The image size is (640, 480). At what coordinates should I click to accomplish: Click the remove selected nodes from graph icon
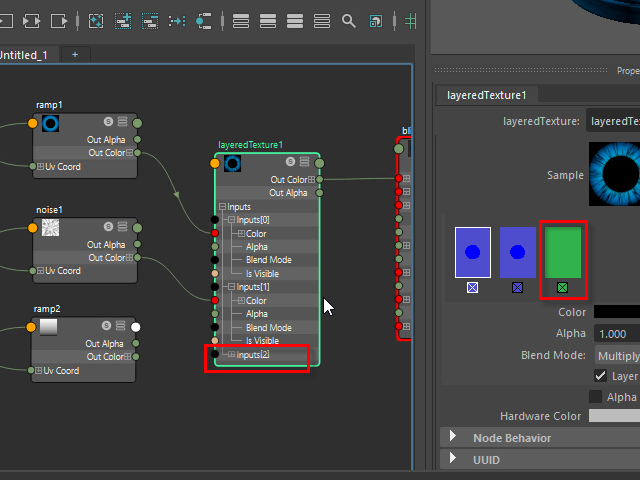[152, 20]
